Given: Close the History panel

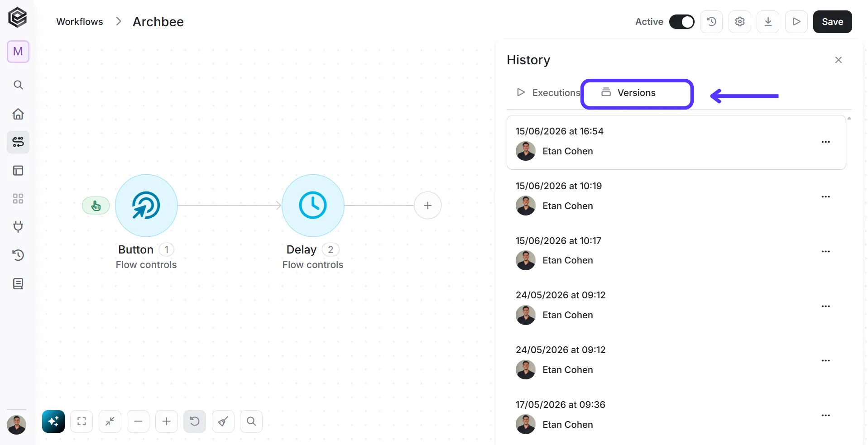Looking at the screenshot, I should point(839,60).
